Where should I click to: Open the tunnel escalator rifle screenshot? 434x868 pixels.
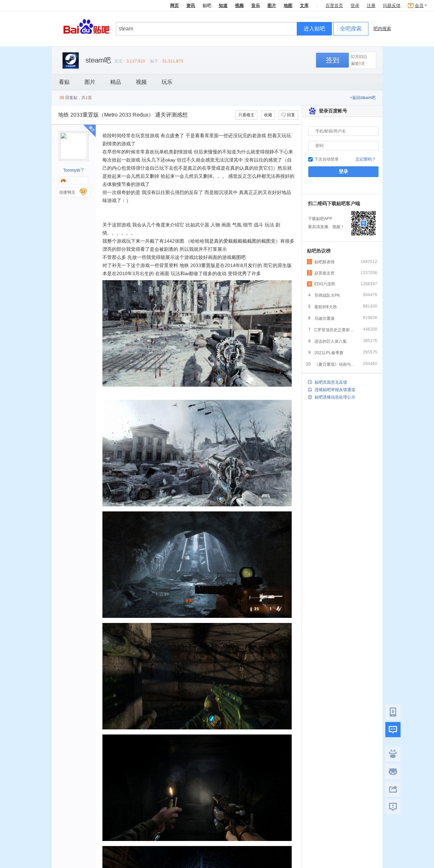(x=197, y=564)
